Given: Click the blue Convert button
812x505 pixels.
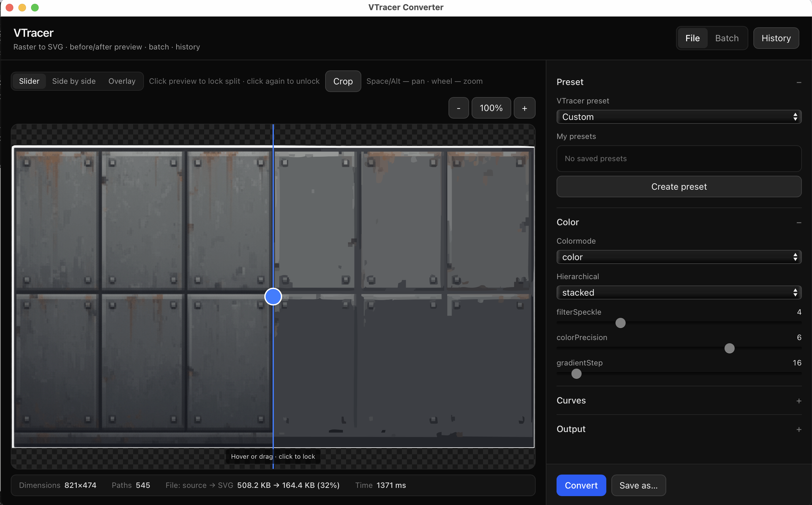Looking at the screenshot, I should (x=581, y=485).
